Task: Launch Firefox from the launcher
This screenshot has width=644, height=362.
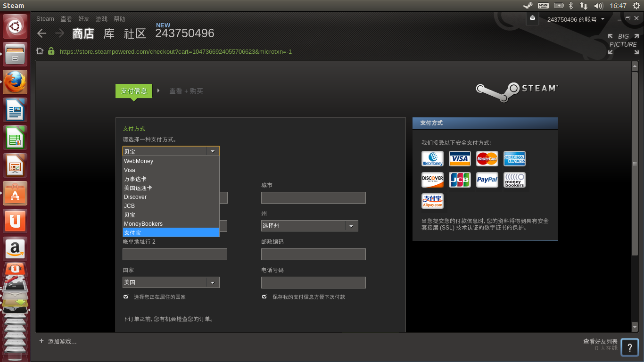Action: coord(16,82)
